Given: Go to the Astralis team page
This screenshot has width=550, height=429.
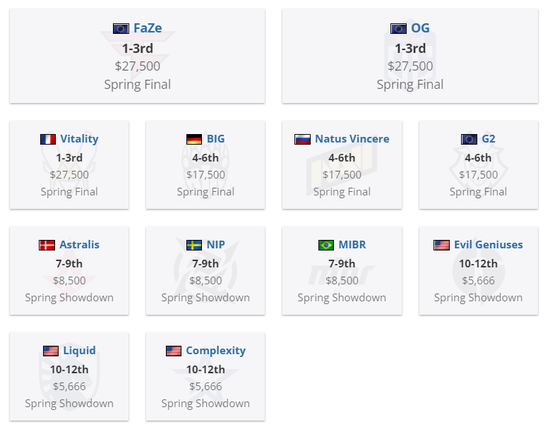Looking at the screenshot, I should click(x=79, y=244).
